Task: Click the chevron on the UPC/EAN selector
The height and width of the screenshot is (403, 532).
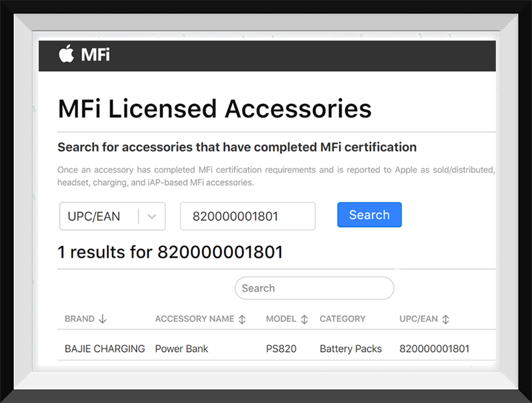Action: [152, 216]
